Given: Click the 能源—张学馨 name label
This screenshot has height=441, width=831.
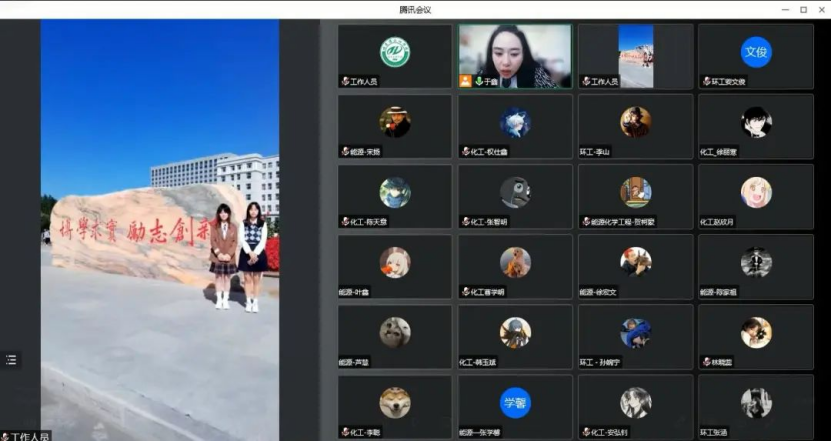Looking at the screenshot, I should click(x=480, y=433).
